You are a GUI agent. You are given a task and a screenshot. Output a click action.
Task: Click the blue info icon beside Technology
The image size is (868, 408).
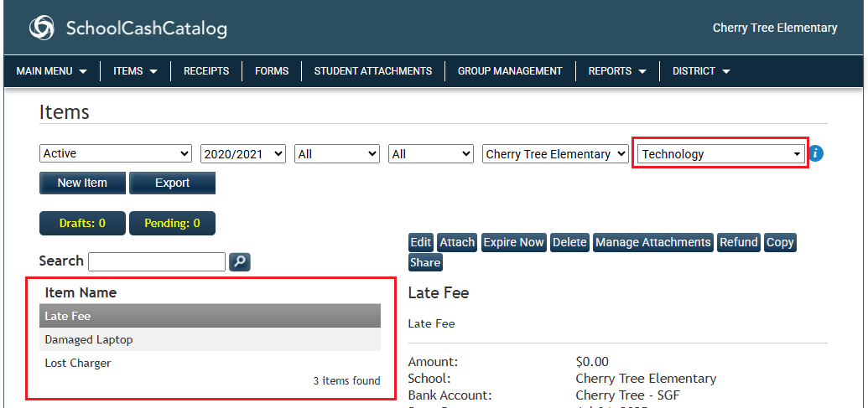[816, 153]
